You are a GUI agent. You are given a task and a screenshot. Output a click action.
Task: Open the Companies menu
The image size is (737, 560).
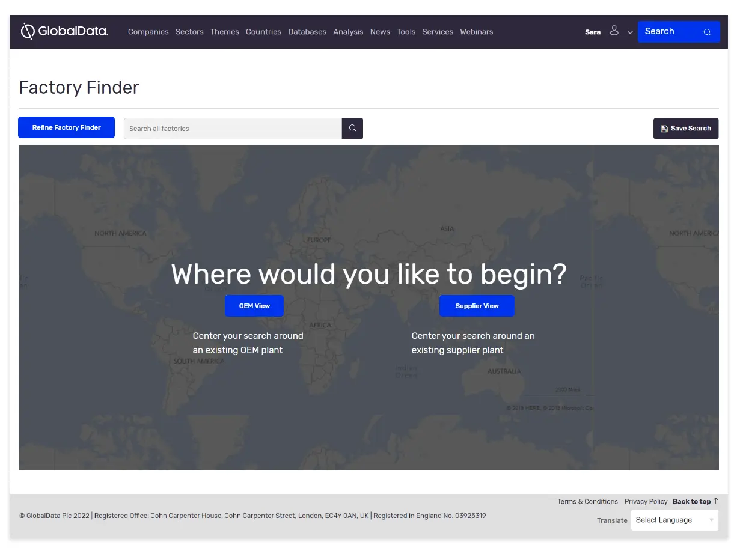(148, 32)
